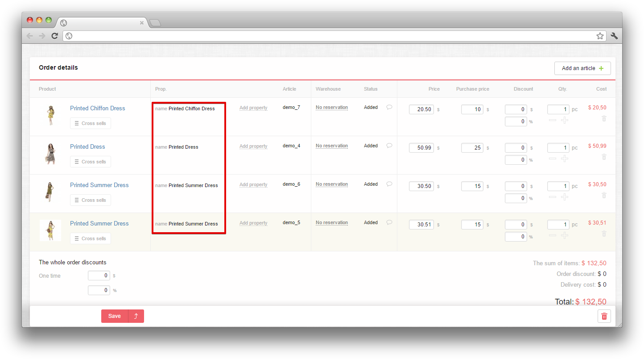Click Add property in demo_7 row
Viewport: 644px width, 359px height.
[253, 108]
